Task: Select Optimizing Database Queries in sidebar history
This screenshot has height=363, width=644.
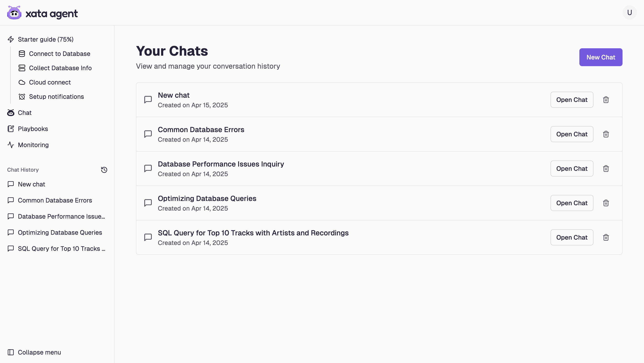Action: pos(60,233)
